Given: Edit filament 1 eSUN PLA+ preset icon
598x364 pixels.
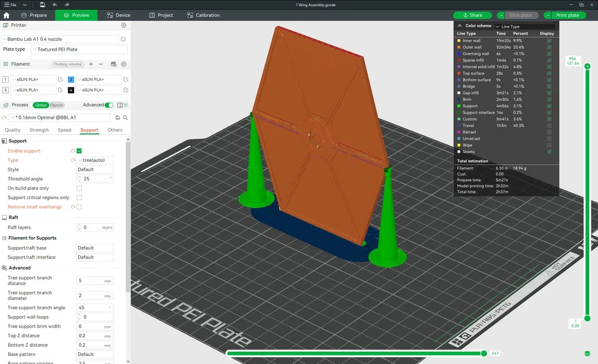Looking at the screenshot, I should [x=60, y=79].
